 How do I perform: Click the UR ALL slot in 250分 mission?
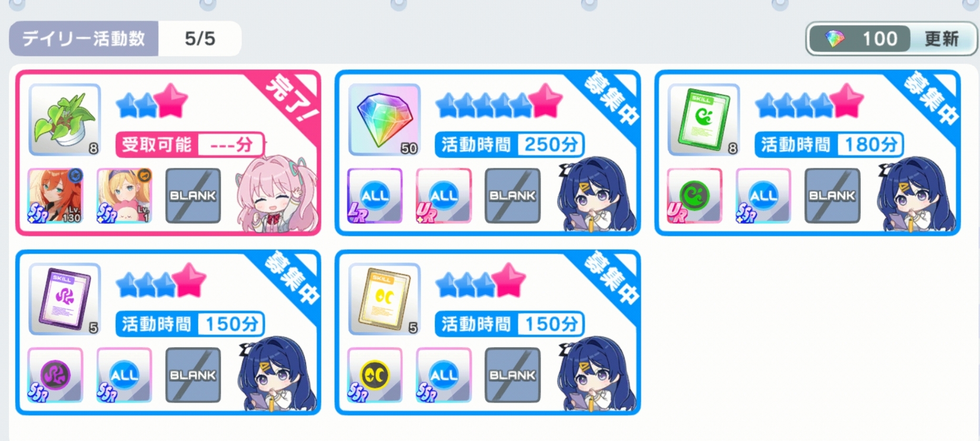(x=444, y=196)
